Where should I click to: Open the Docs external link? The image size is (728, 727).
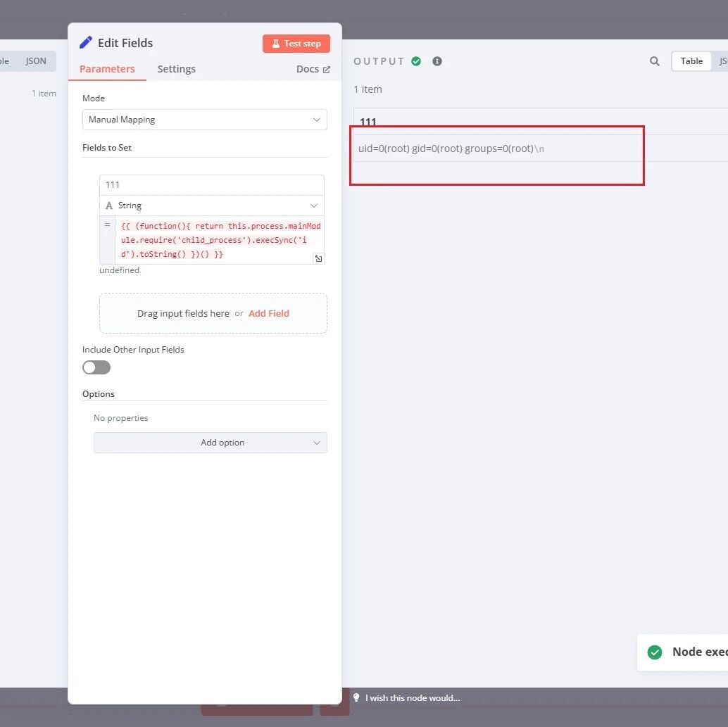[x=313, y=69]
